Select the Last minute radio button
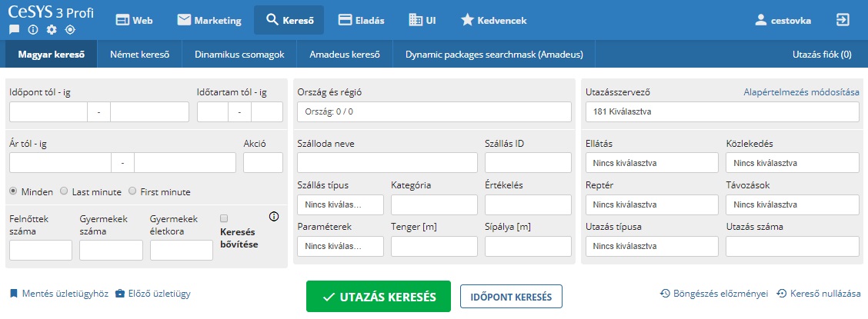Image resolution: width=868 pixels, height=319 pixels. (x=64, y=191)
